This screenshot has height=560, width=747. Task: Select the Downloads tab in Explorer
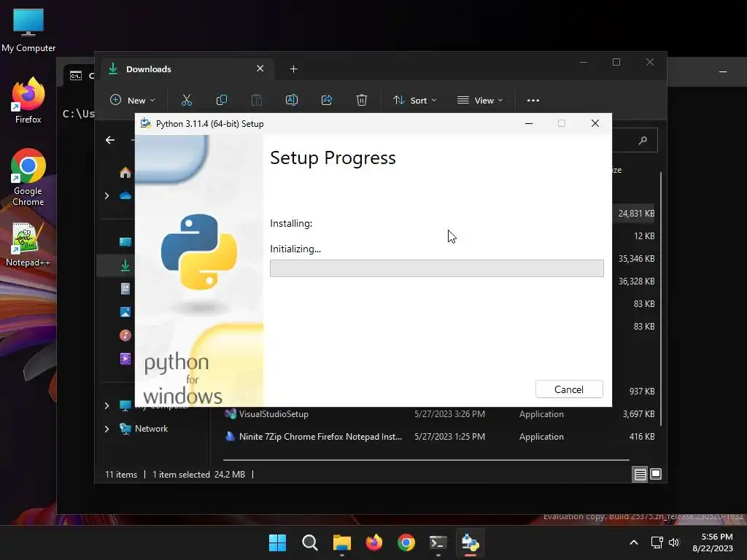pyautogui.click(x=187, y=69)
